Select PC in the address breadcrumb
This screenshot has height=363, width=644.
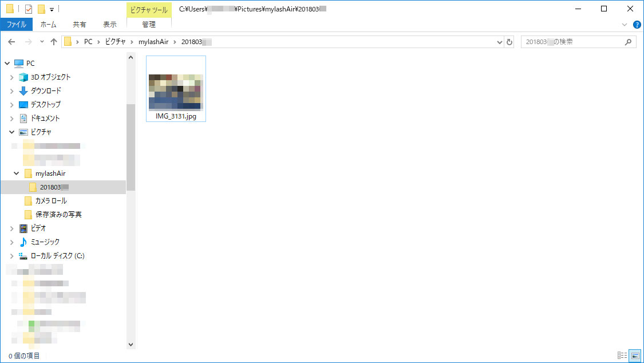click(x=88, y=42)
